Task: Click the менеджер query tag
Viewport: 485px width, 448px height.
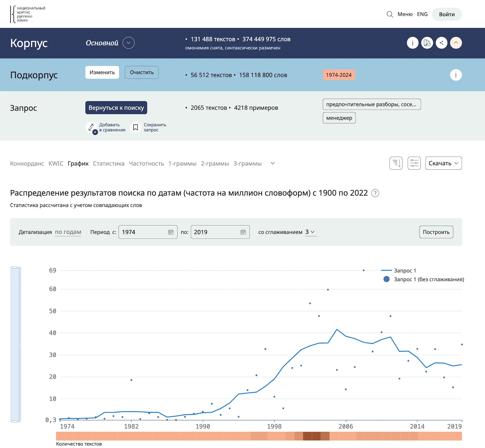Action: click(x=339, y=118)
